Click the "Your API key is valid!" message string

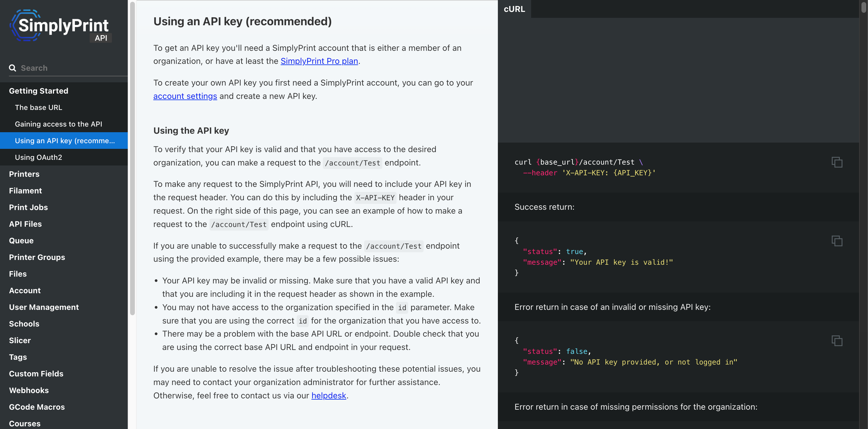[x=621, y=262]
